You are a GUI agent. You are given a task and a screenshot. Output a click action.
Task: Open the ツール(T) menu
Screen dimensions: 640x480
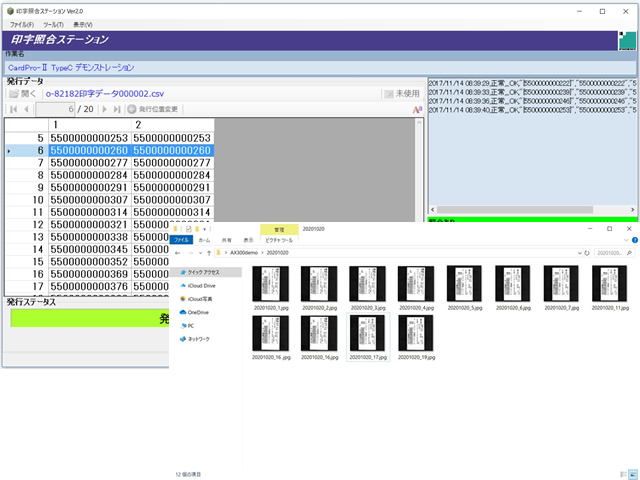pyautogui.click(x=53, y=24)
